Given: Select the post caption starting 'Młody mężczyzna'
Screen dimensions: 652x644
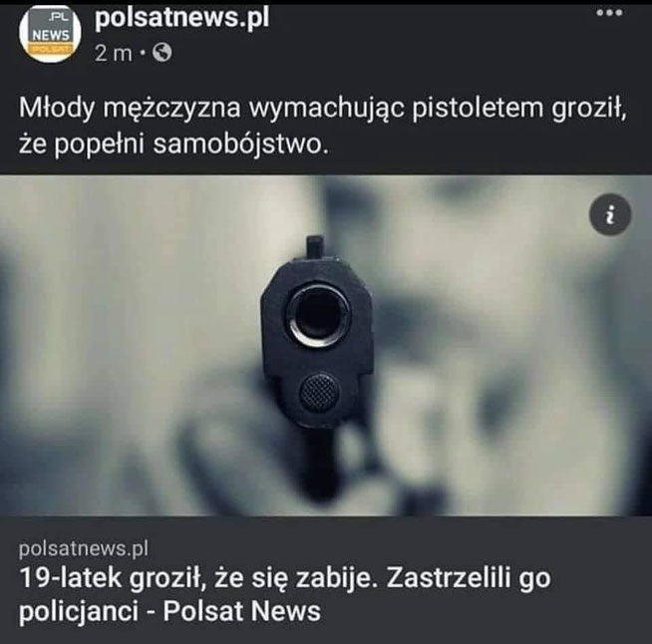Looking at the screenshot, I should [323, 126].
